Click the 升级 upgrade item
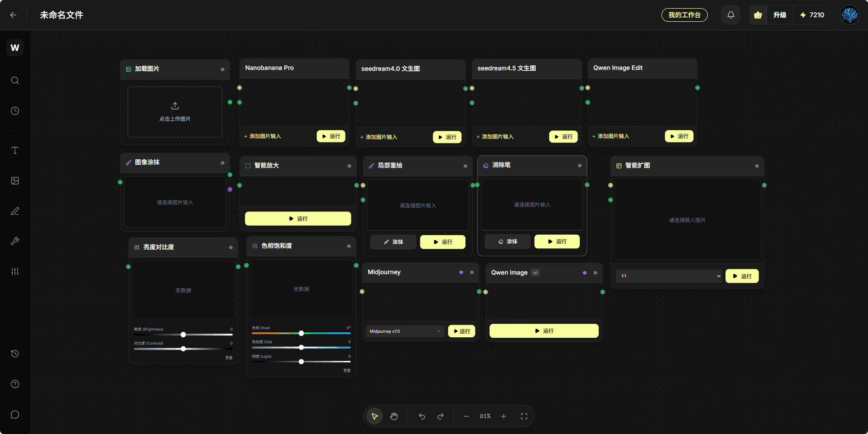Screen dimensions: 868x434 779,15
